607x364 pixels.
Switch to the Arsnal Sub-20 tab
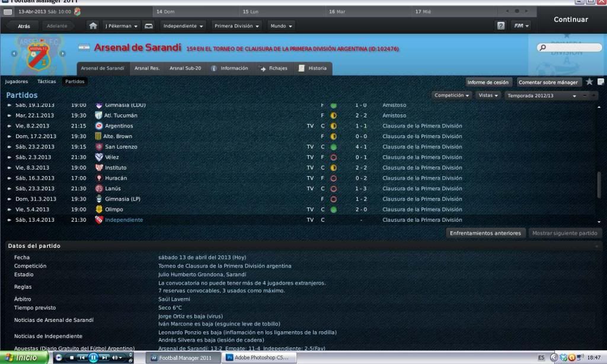coord(186,68)
